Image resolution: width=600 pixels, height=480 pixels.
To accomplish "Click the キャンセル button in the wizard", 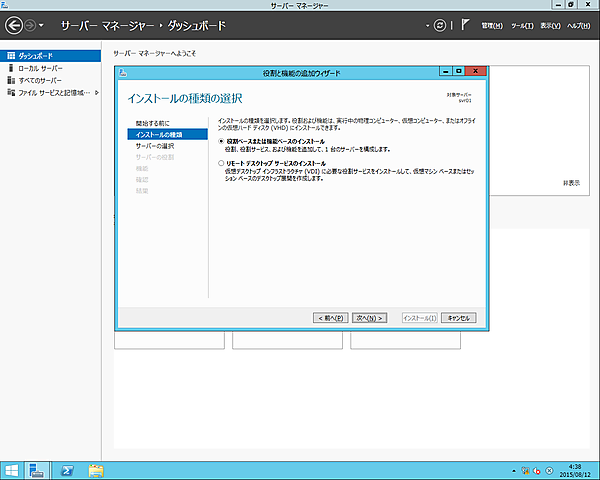I will 458,318.
